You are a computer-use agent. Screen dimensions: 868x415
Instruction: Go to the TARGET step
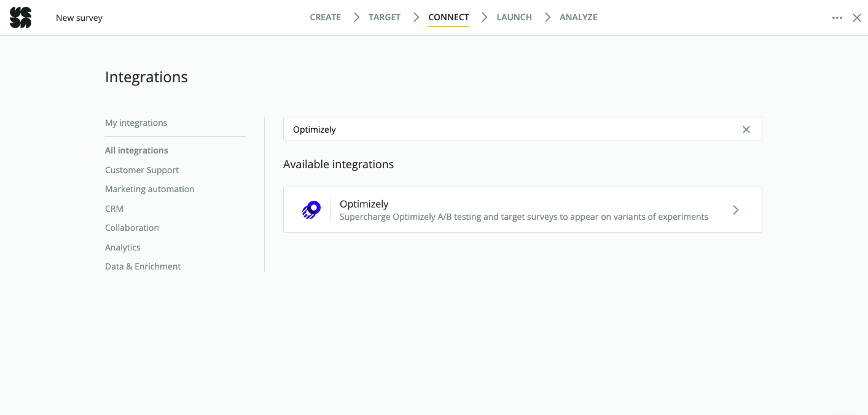click(x=385, y=17)
